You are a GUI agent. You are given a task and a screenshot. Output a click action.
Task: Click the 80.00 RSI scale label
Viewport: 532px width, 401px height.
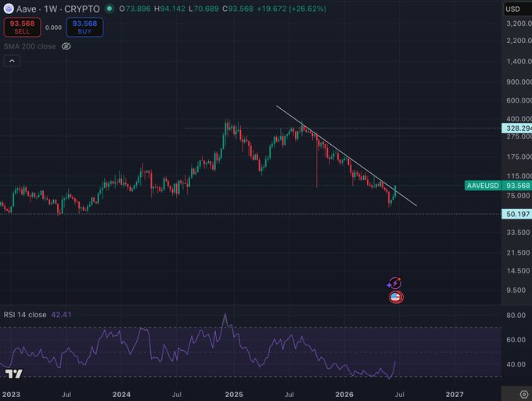(516, 315)
